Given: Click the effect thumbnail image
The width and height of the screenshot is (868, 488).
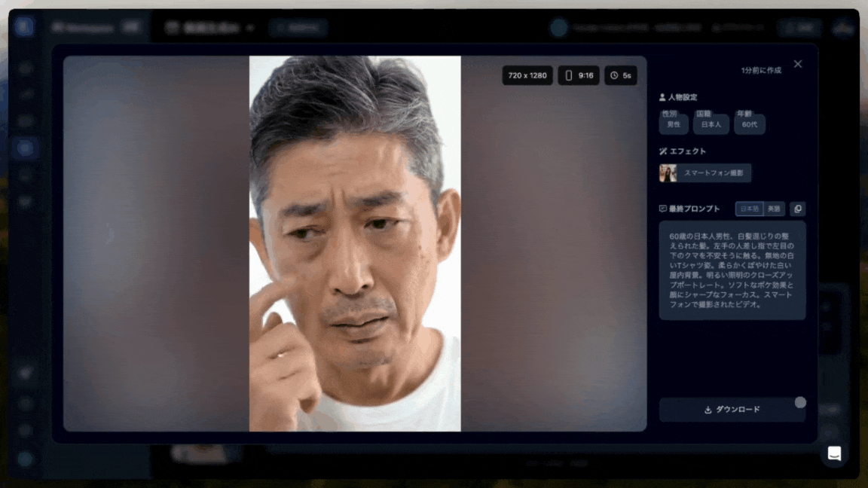Looking at the screenshot, I should [668, 173].
